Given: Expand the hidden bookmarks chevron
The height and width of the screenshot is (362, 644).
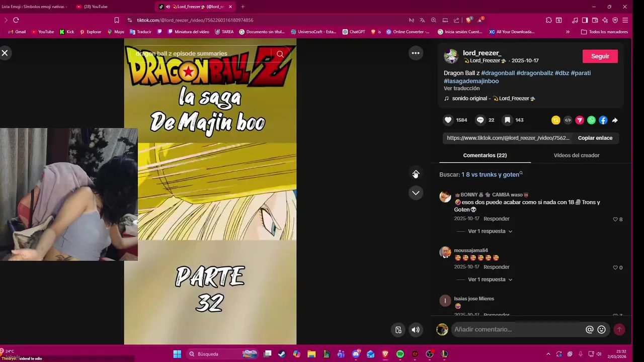Looking at the screenshot, I should [568, 32].
